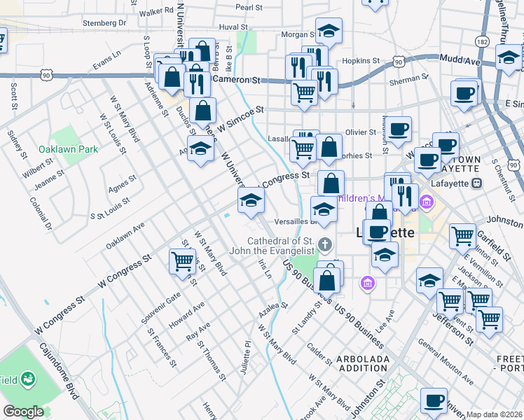
Task: Select the stadium pin by Cajundome Blvd
Action: click(29, 379)
